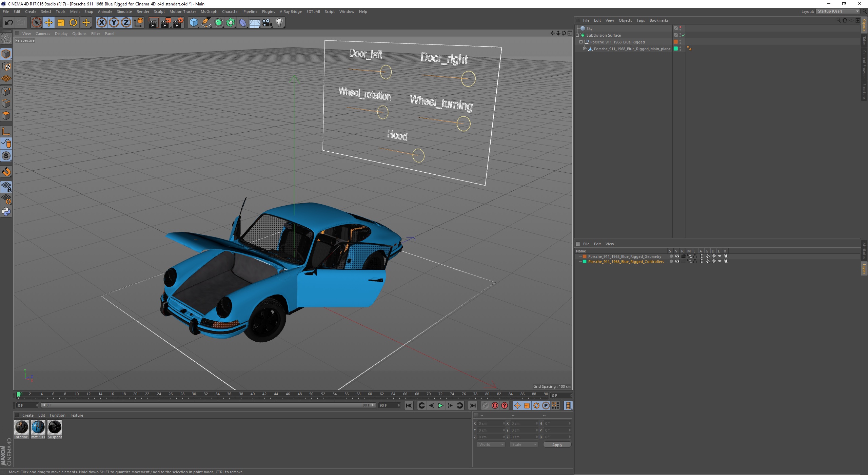Add a Floor environment object

click(255, 23)
